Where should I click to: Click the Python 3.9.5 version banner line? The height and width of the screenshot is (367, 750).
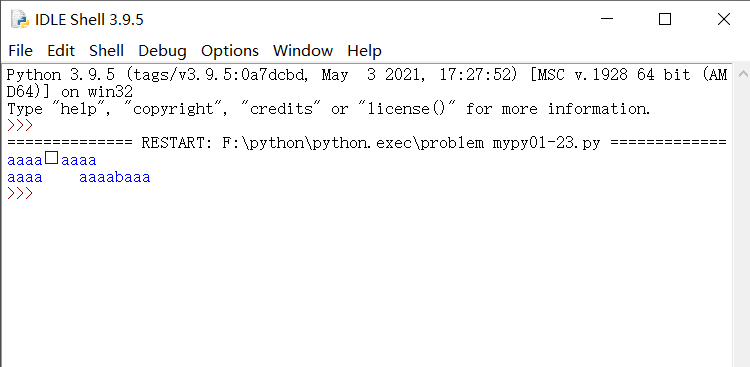(x=367, y=83)
